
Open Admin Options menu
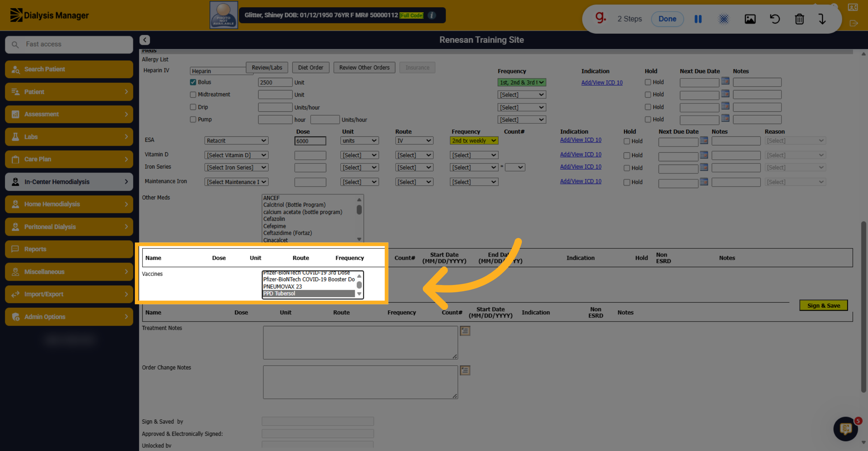[x=69, y=317]
